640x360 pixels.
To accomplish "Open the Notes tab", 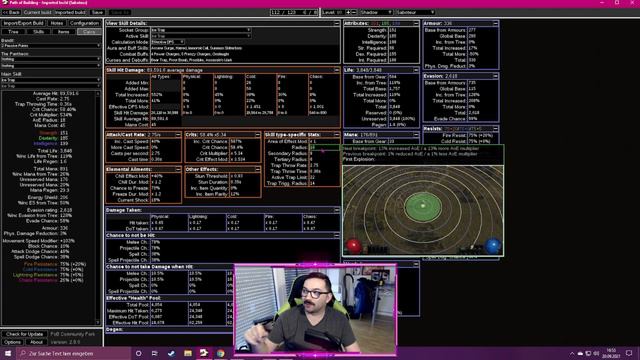I will point(57,23).
